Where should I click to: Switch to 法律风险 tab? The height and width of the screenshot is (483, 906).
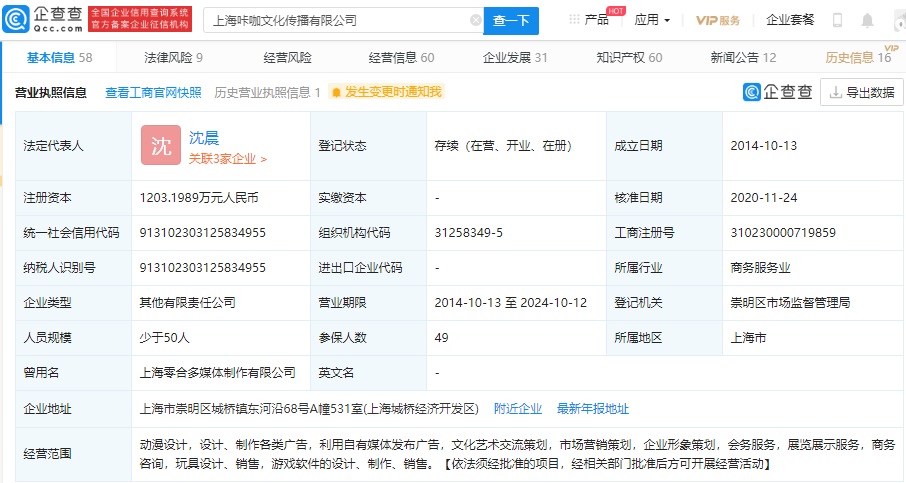[x=173, y=57]
